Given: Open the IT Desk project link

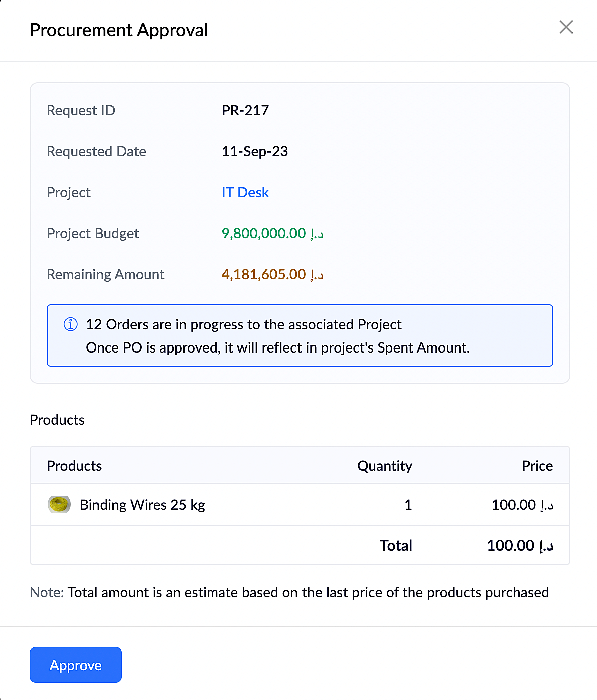Looking at the screenshot, I should pos(245,193).
